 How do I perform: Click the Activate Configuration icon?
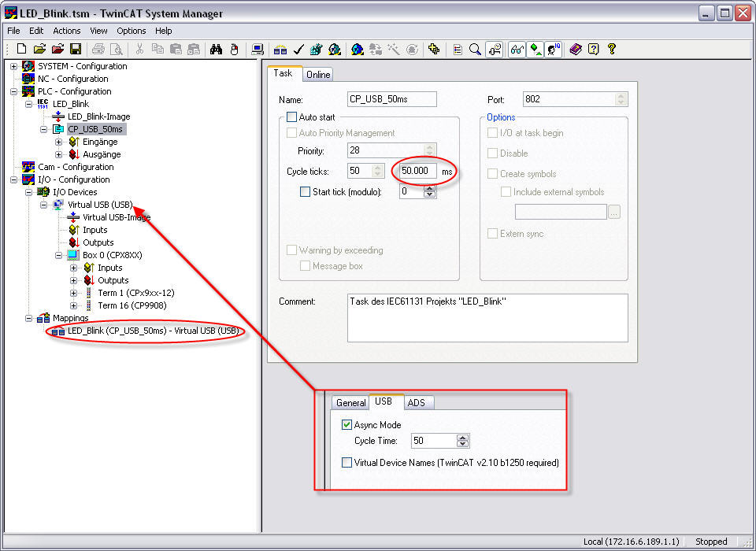tap(317, 49)
